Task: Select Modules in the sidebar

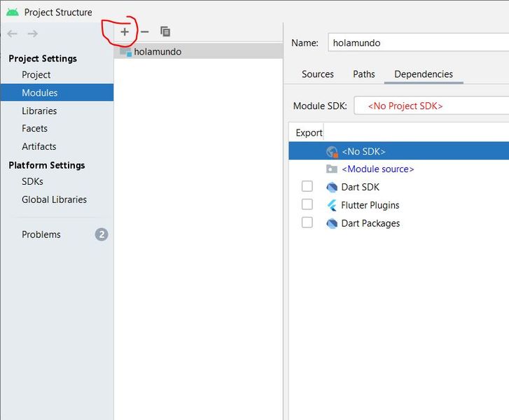Action: tap(57, 92)
